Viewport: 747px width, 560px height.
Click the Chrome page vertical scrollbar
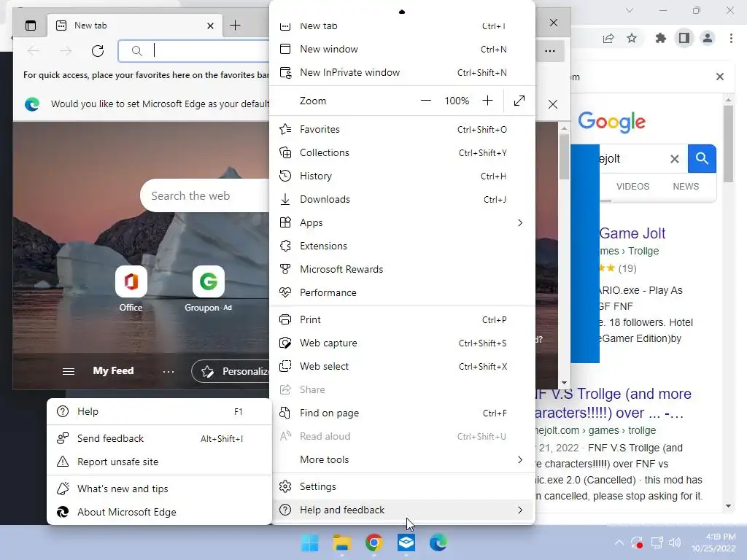(728, 144)
